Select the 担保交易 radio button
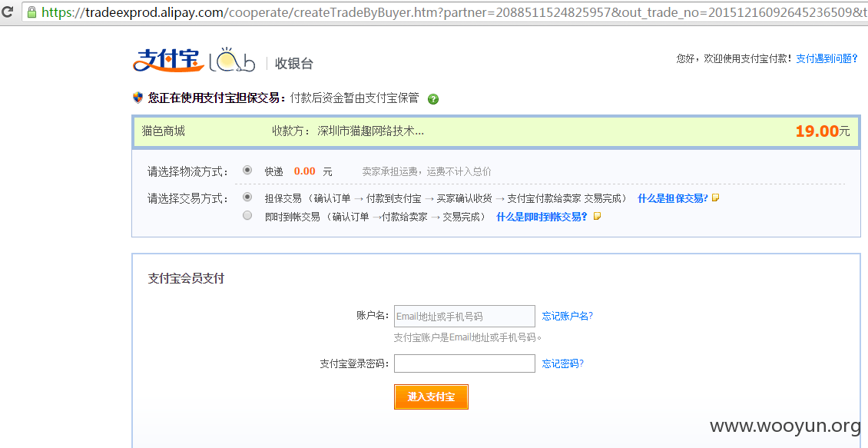The image size is (868, 448). click(247, 197)
